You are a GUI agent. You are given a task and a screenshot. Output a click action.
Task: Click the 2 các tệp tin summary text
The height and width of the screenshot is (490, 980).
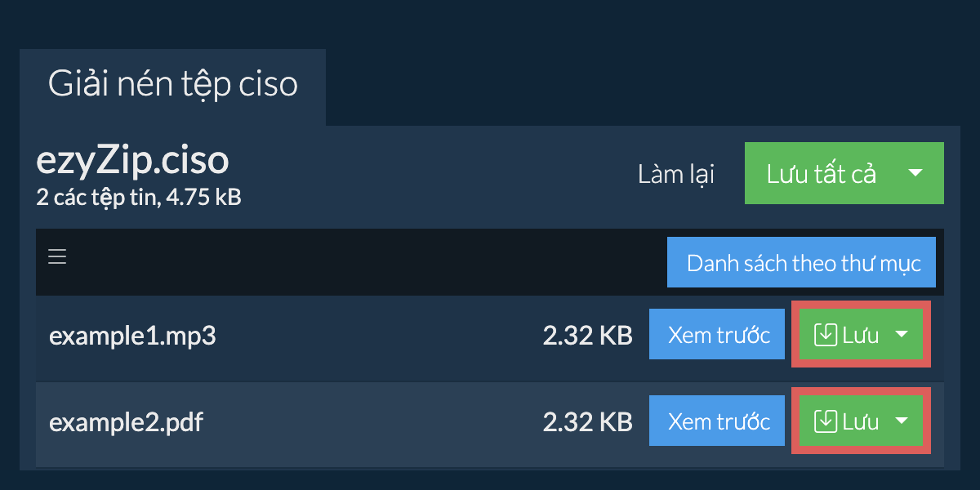(x=139, y=197)
